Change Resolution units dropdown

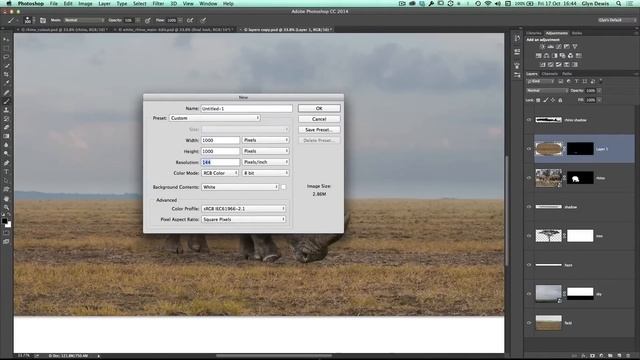[266, 162]
